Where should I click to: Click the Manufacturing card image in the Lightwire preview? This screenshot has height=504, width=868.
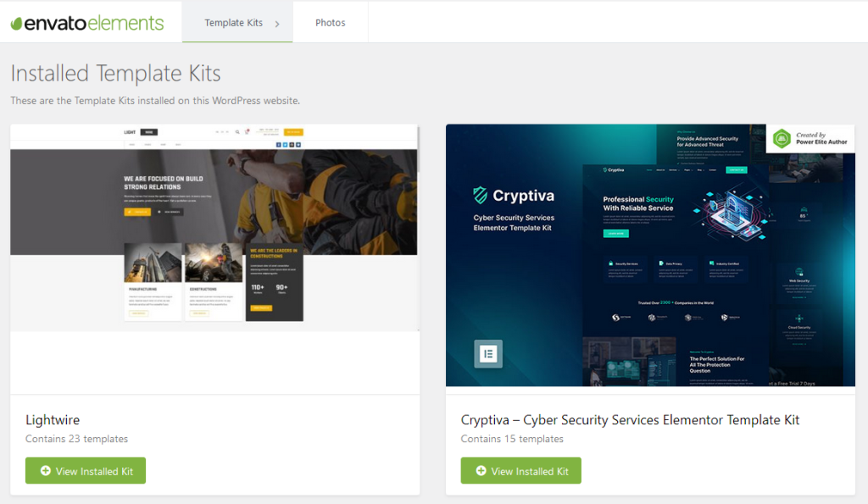[x=153, y=263]
